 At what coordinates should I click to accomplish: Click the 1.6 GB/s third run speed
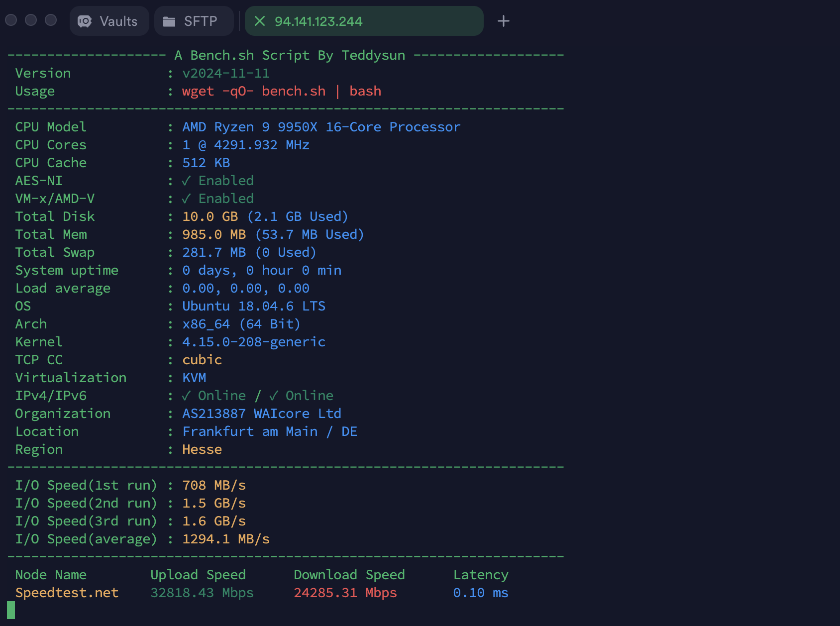pyautogui.click(x=214, y=521)
